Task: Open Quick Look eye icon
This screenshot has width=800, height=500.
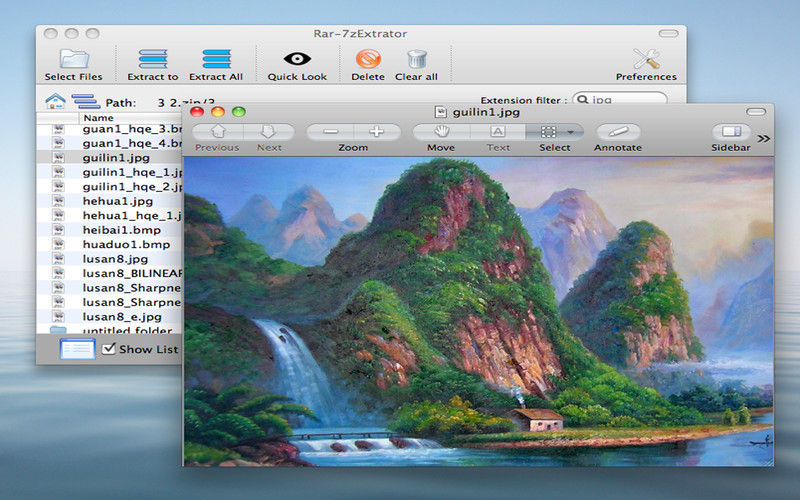Action: click(297, 59)
